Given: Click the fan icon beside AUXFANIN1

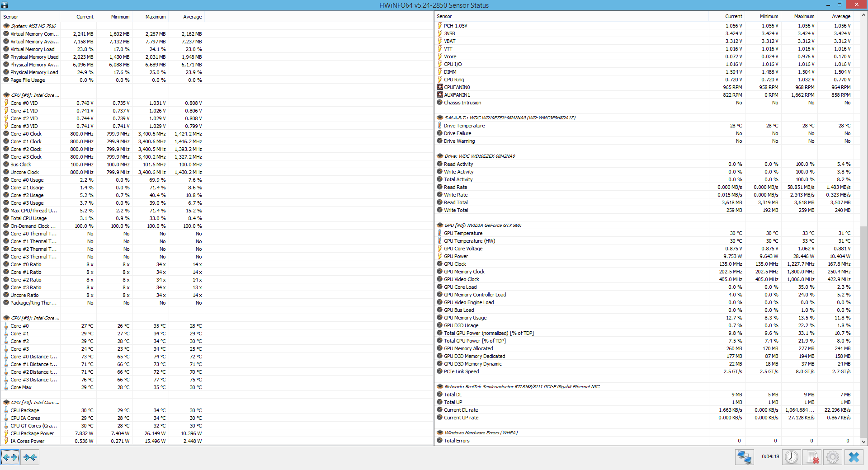Looking at the screenshot, I should tap(440, 95).
